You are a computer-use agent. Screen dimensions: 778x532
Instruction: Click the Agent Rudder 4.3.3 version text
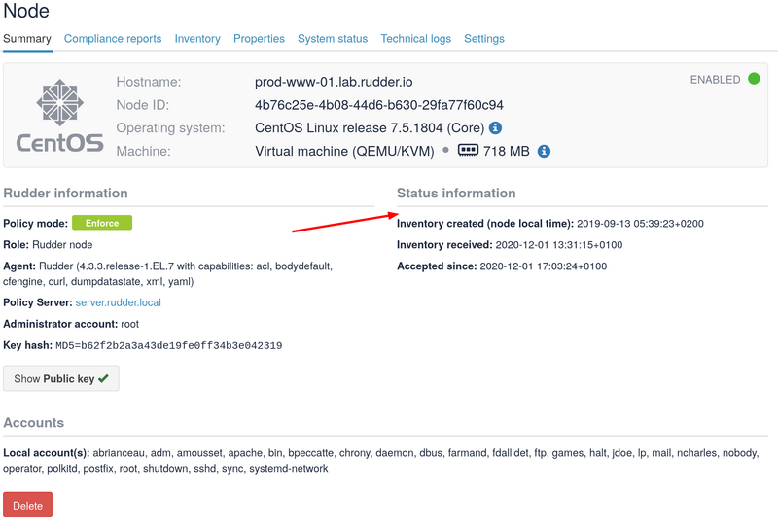(167, 273)
